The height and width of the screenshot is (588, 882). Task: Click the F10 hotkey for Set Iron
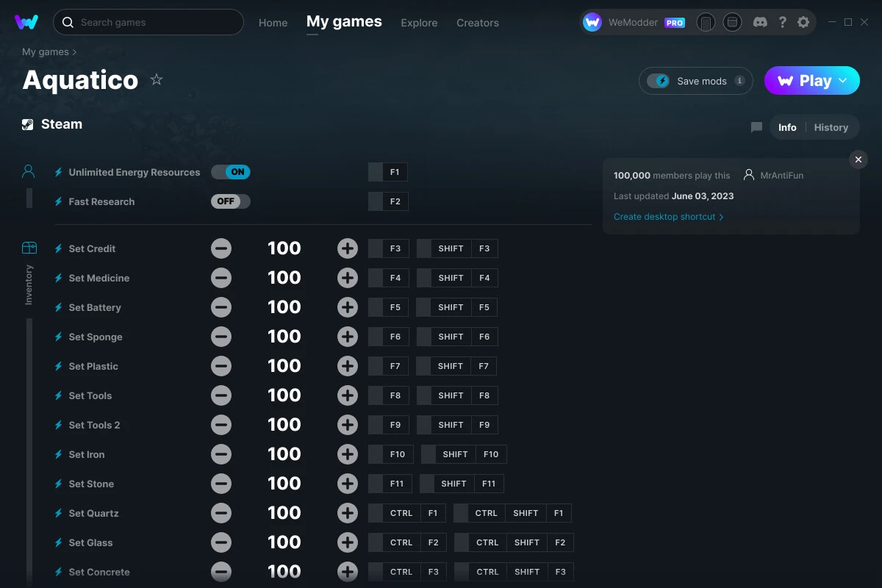[391, 454]
